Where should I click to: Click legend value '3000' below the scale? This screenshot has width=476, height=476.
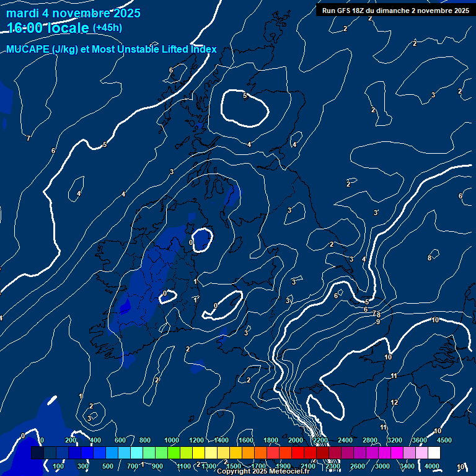coord(382,466)
